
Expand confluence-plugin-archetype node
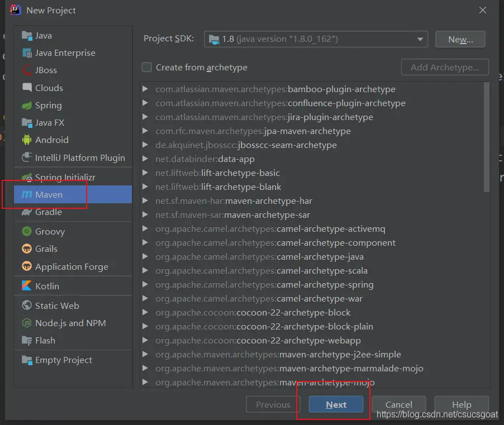click(145, 103)
